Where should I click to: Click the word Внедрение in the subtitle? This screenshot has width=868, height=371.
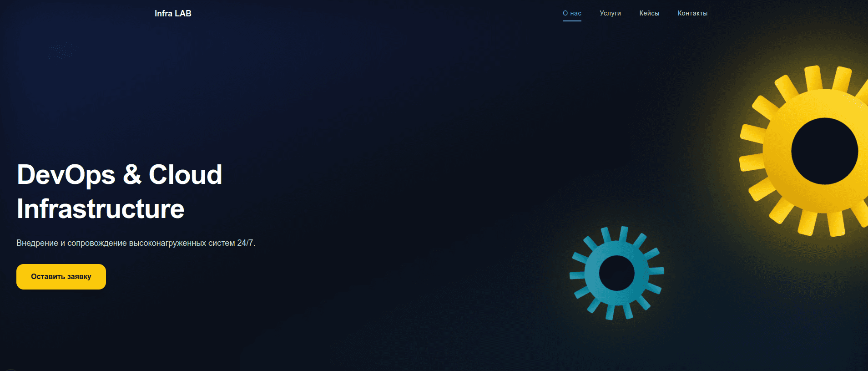coord(37,243)
